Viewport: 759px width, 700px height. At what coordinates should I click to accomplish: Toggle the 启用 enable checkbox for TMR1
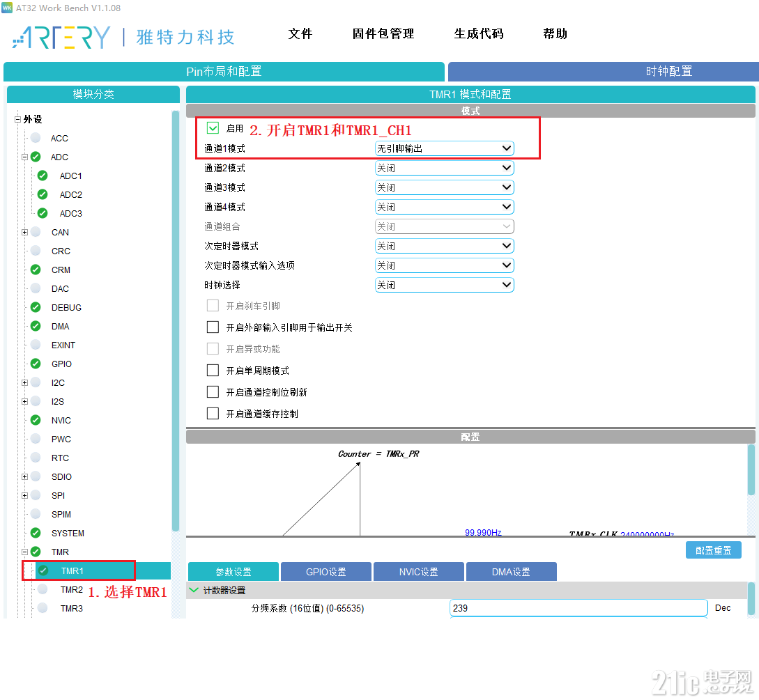point(213,128)
